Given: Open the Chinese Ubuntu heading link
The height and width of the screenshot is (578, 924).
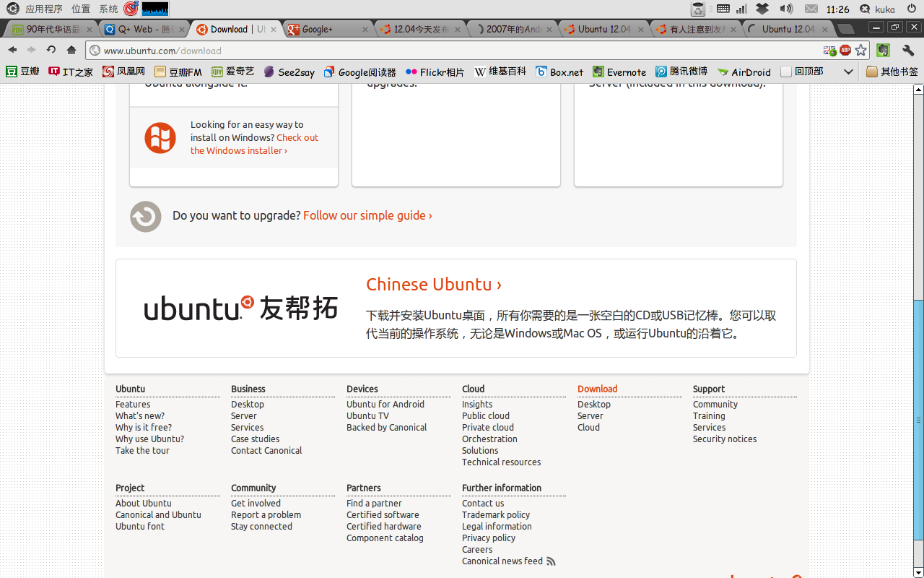Looking at the screenshot, I should [434, 284].
